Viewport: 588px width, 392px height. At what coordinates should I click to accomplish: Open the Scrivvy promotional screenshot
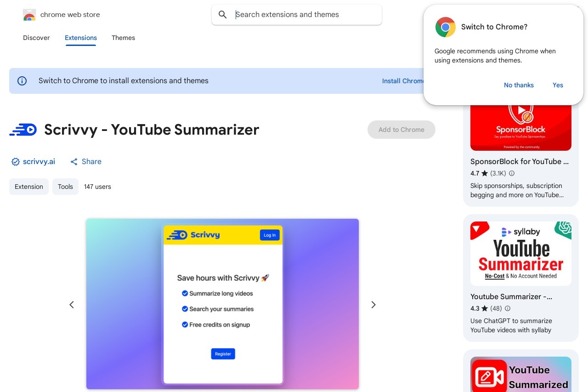[x=222, y=304]
